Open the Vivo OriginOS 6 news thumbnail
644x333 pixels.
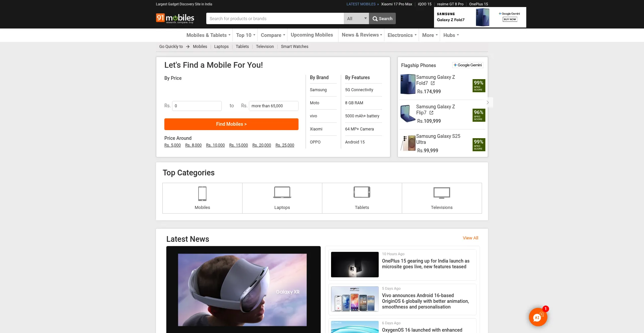click(x=355, y=299)
